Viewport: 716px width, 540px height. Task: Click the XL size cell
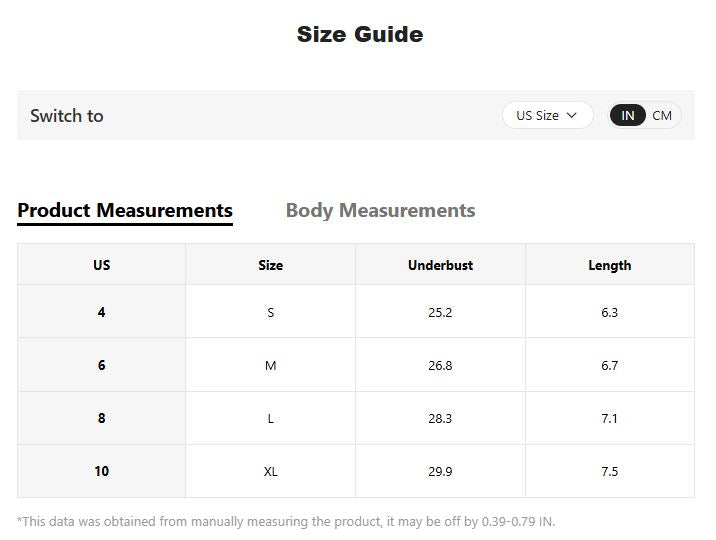pos(270,471)
